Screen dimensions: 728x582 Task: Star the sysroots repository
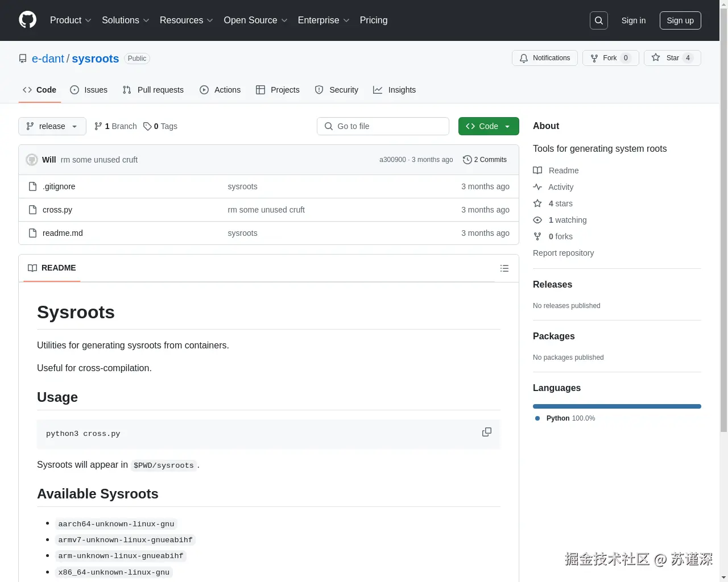tap(672, 57)
